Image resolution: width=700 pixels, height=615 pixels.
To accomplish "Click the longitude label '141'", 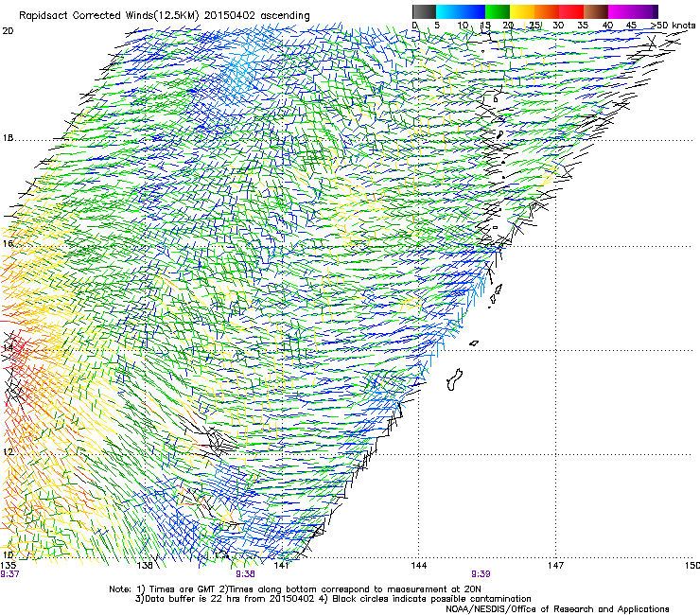I will click(x=281, y=566).
